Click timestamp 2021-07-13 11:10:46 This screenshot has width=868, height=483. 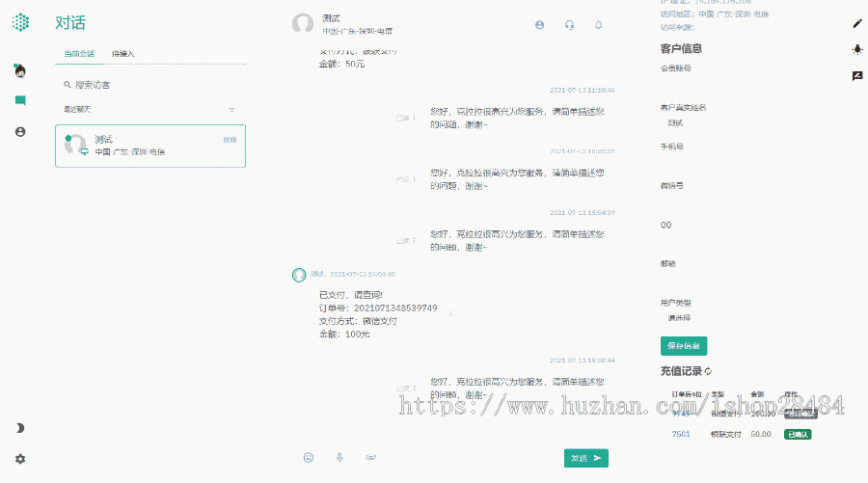click(x=583, y=91)
